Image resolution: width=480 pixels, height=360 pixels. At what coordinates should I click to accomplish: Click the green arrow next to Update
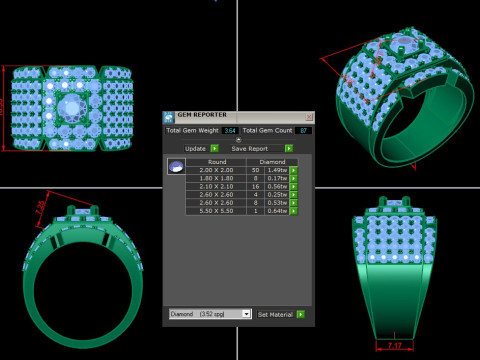coord(215,148)
